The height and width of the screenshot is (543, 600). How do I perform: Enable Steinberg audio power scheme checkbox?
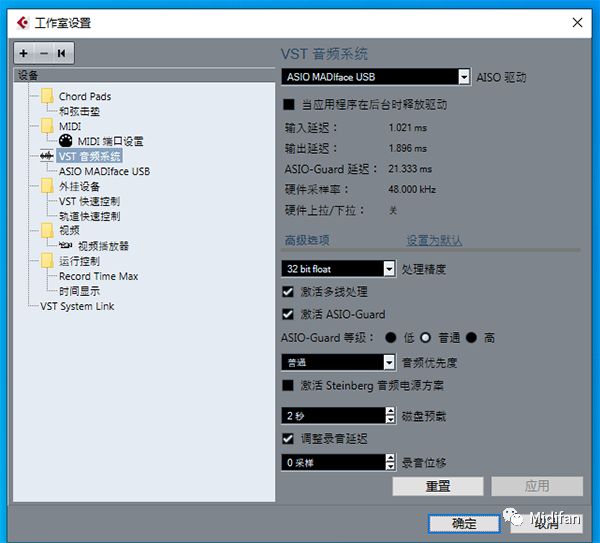[x=288, y=385]
